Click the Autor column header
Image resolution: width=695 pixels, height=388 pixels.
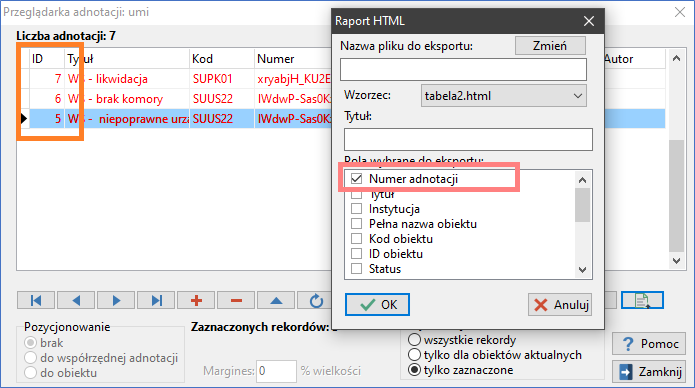[x=634, y=59]
